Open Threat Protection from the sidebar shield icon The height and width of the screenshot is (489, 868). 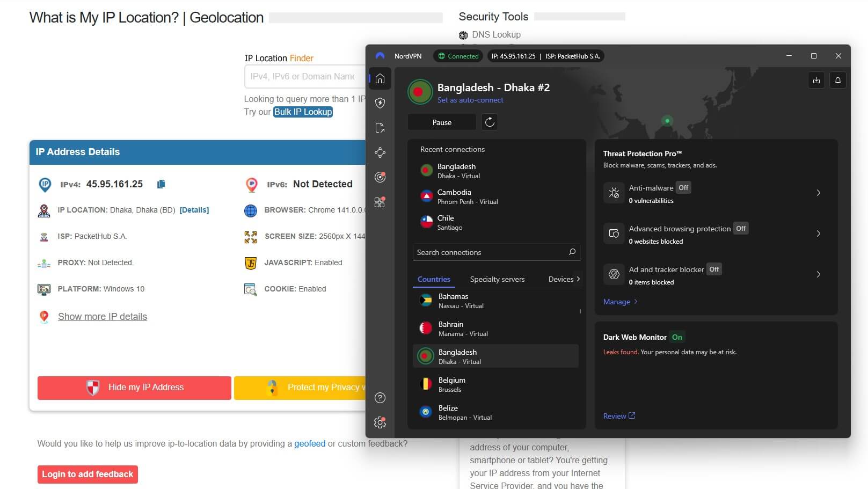coord(380,103)
